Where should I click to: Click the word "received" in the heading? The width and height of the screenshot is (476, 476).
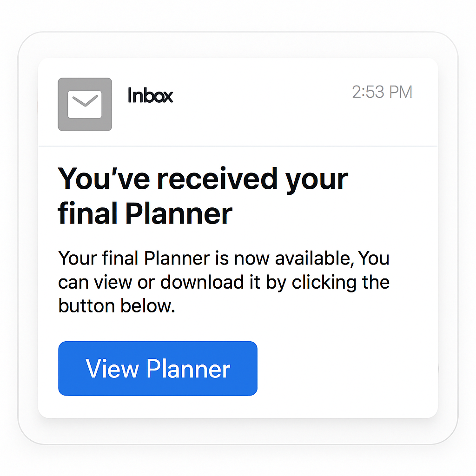coord(218,179)
